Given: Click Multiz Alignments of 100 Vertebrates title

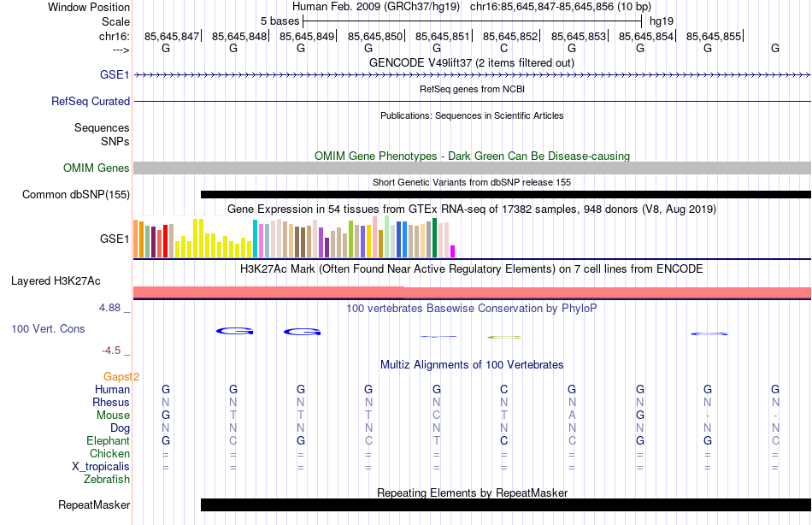Looking at the screenshot, I should [x=472, y=365].
